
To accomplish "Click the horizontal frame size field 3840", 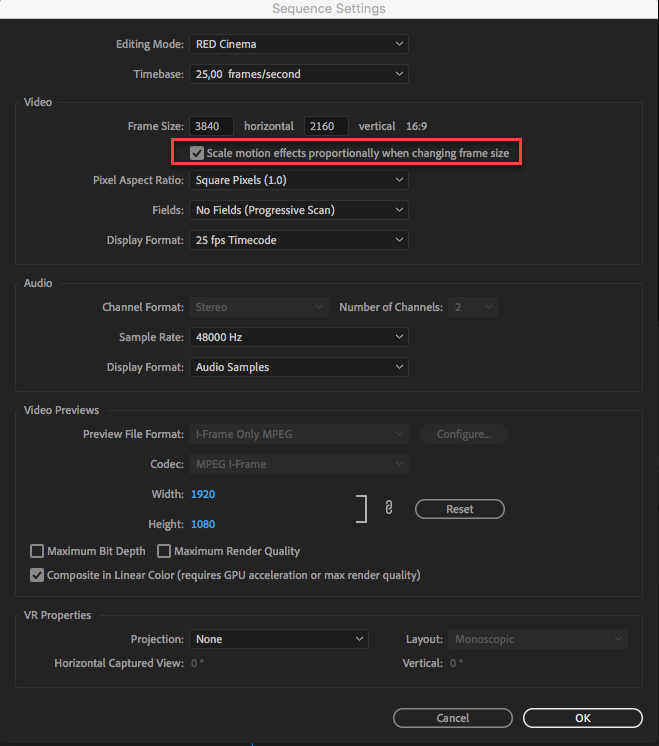I will pyautogui.click(x=211, y=126).
